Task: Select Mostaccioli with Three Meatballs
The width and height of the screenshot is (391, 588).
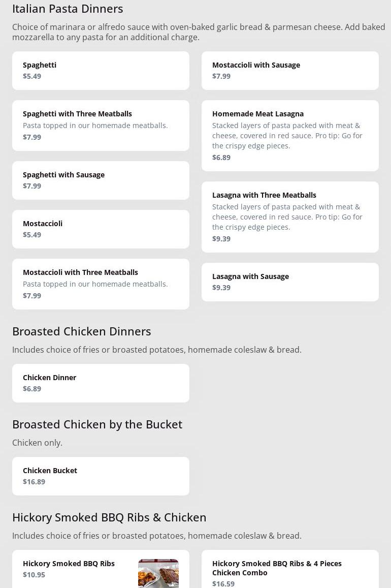Action: [x=101, y=284]
